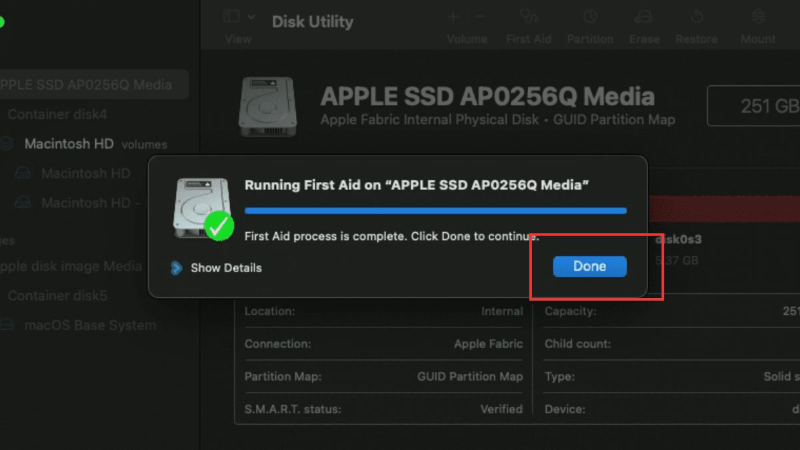Image resolution: width=800 pixels, height=450 pixels.
Task: Select macOS Base System in sidebar
Action: [90, 326]
